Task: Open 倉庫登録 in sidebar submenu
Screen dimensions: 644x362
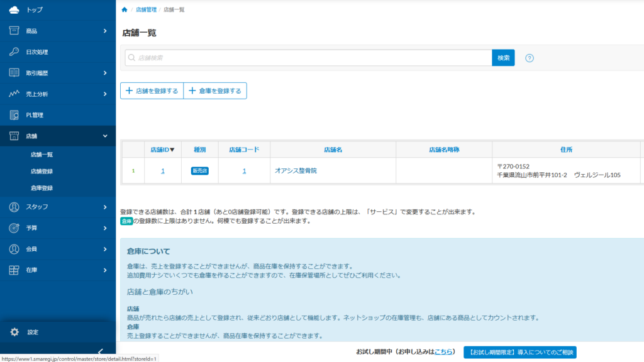Action: pyautogui.click(x=42, y=188)
